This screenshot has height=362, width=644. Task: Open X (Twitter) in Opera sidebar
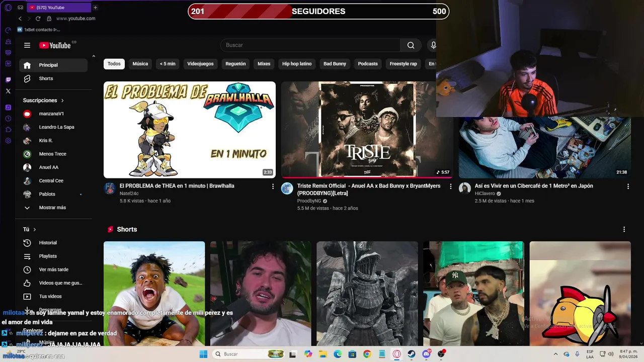(8, 91)
